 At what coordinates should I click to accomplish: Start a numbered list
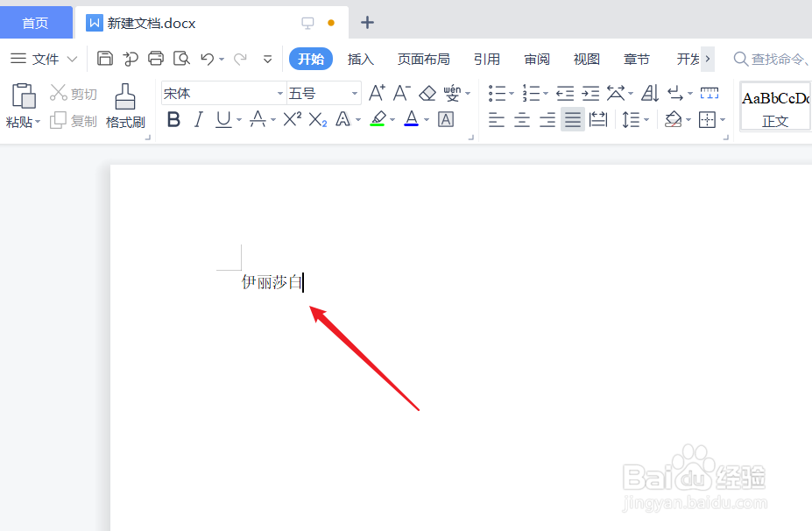(x=530, y=91)
